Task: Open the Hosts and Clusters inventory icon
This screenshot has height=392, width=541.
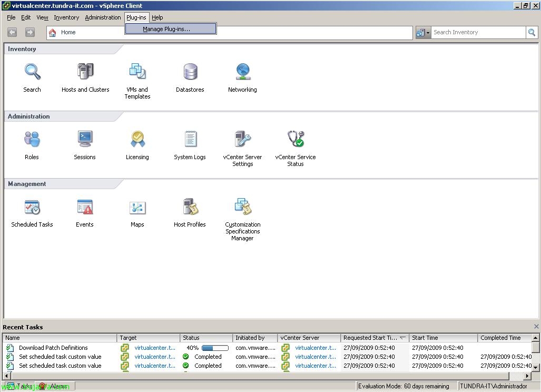Action: point(85,72)
